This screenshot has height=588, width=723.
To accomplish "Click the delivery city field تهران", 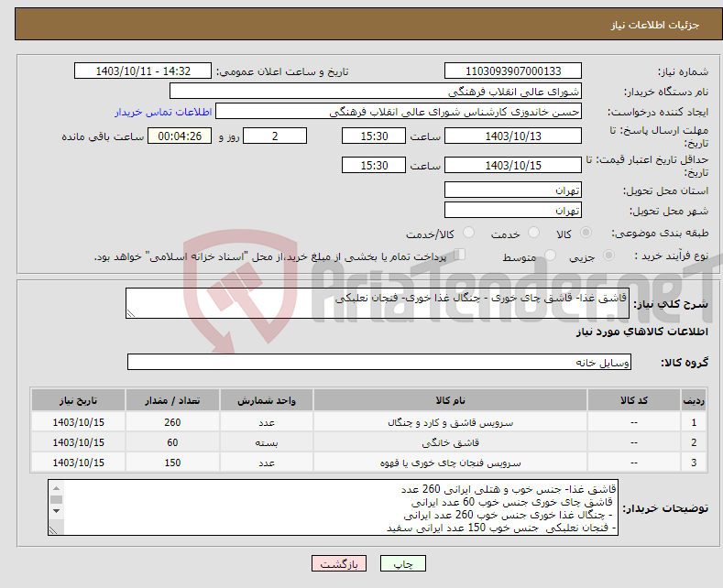I will 513,210.
